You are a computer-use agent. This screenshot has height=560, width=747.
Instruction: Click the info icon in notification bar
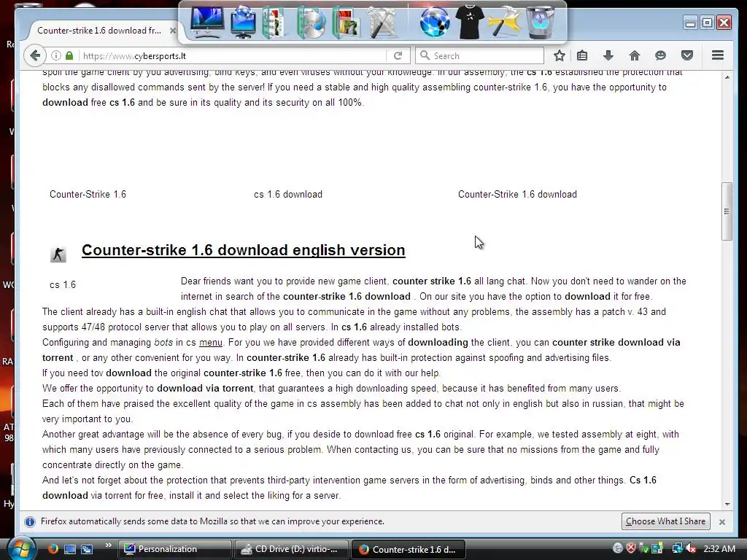tap(29, 521)
